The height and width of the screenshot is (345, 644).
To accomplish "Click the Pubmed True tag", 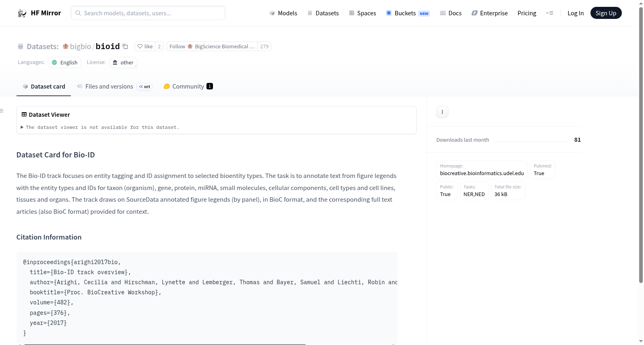I will click(543, 170).
